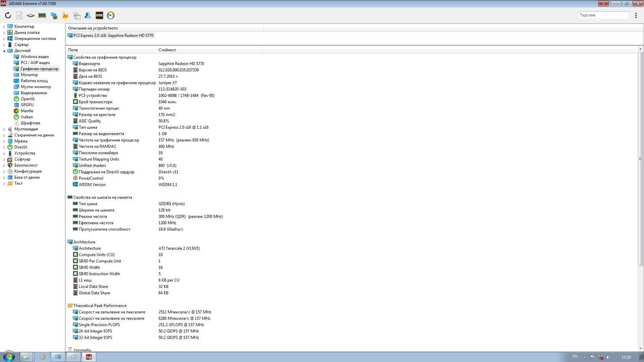The height and width of the screenshot is (362, 644).
Task: Expand the DirectX tree node
Action: 4,147
